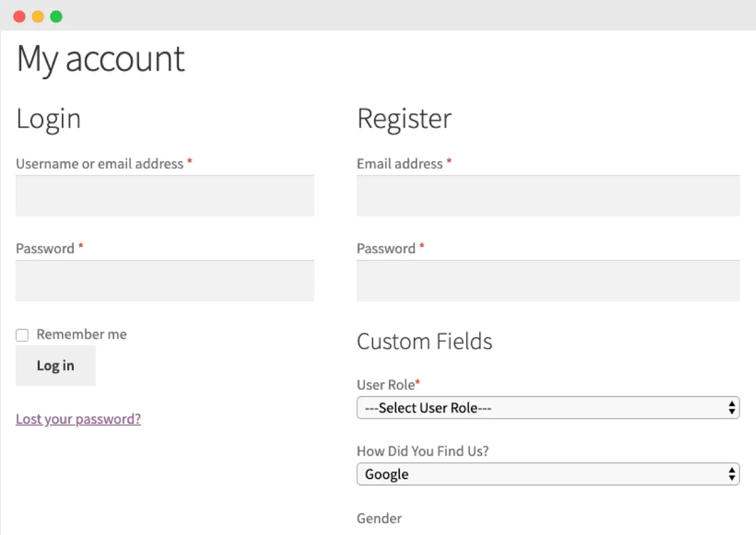The width and height of the screenshot is (756, 535).
Task: Click the Log in button
Action: [x=55, y=366]
